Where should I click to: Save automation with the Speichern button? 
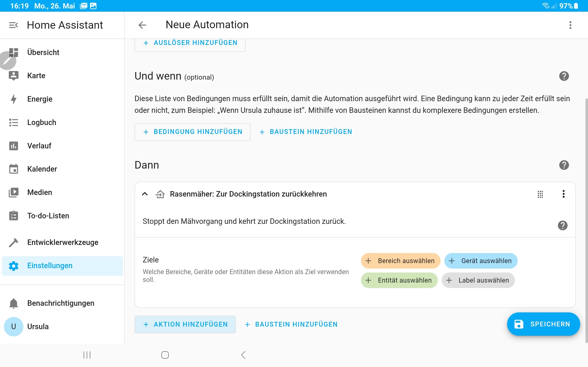point(543,324)
